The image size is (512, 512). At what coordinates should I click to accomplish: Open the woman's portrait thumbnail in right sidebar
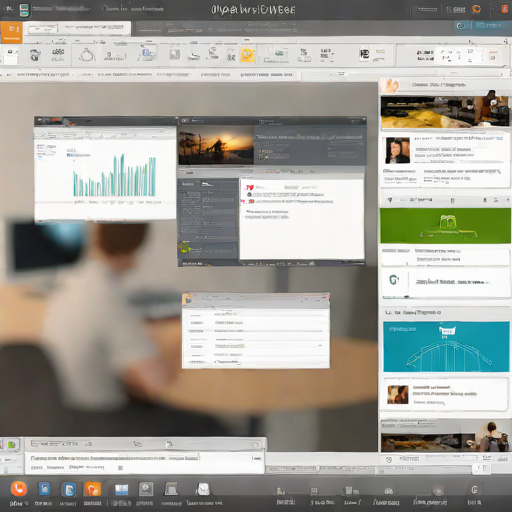coord(397,150)
